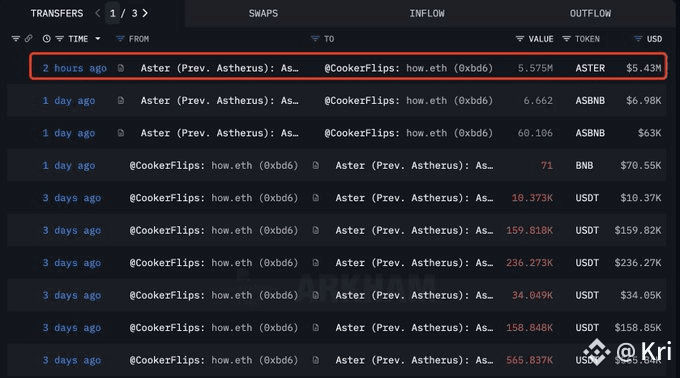Open the USD column filter
The image size is (680, 378).
[x=638, y=39]
